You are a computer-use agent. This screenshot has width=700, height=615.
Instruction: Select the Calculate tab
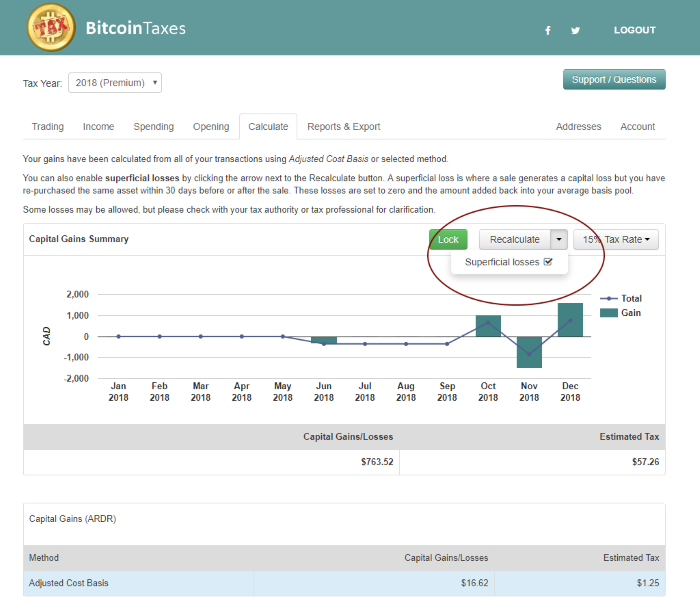pos(268,127)
